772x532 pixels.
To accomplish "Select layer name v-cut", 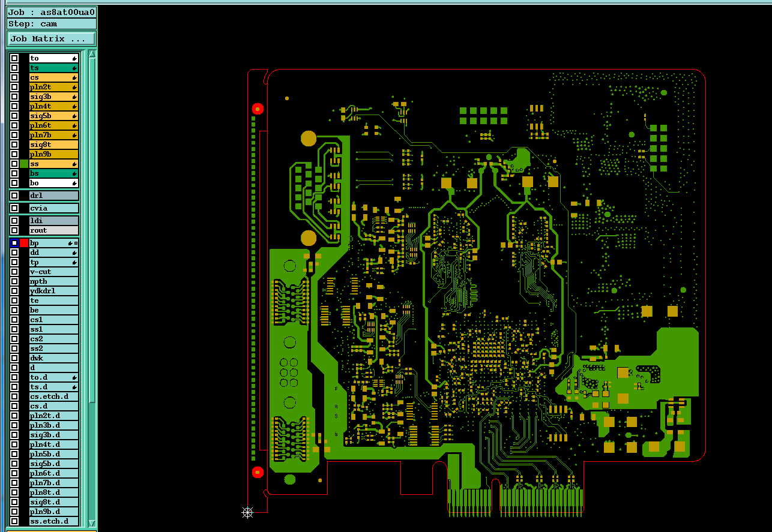I will coord(54,272).
